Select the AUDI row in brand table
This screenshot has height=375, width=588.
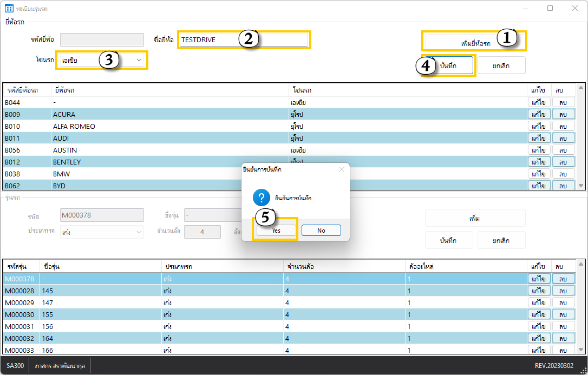pos(162,138)
